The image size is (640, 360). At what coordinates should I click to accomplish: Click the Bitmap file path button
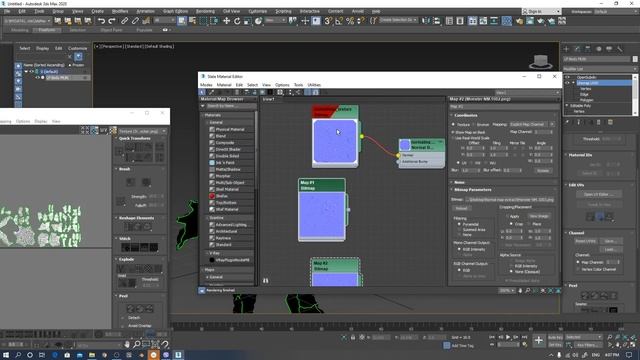[510, 200]
